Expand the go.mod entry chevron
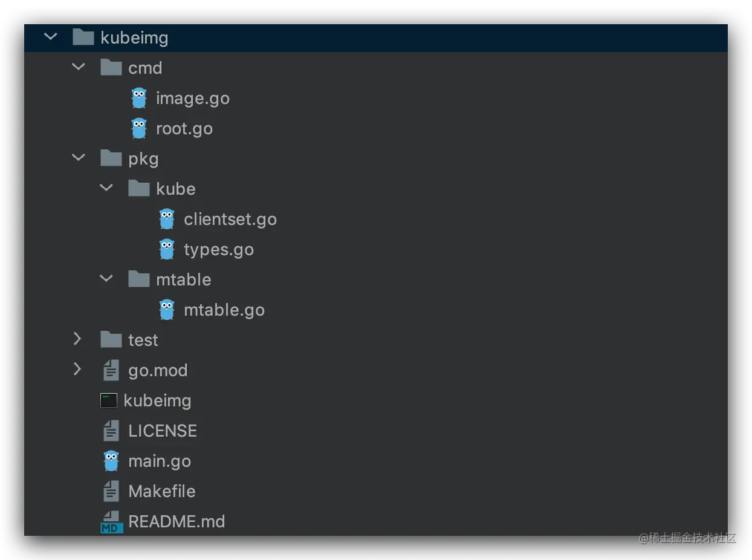 pyautogui.click(x=77, y=370)
